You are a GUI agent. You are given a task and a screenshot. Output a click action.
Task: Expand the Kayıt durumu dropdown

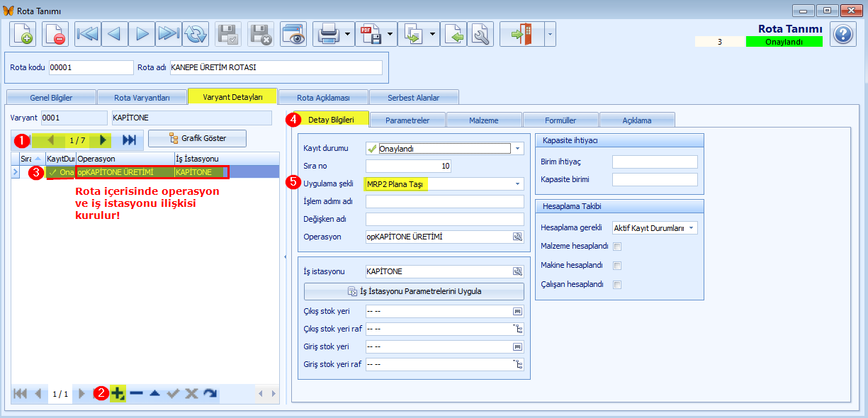coord(517,149)
